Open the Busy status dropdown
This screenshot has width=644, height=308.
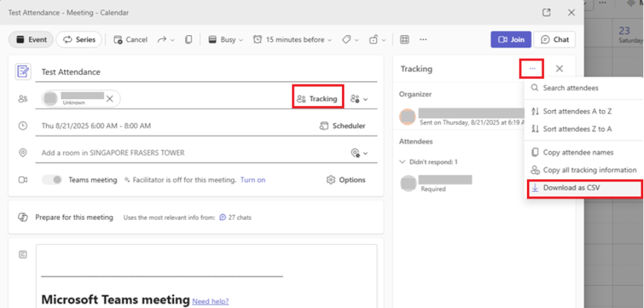[226, 40]
